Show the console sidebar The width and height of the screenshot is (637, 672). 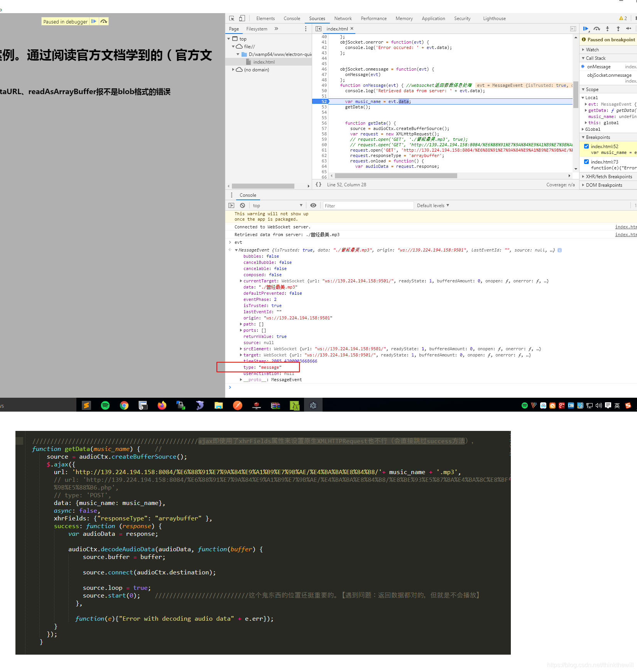click(231, 205)
